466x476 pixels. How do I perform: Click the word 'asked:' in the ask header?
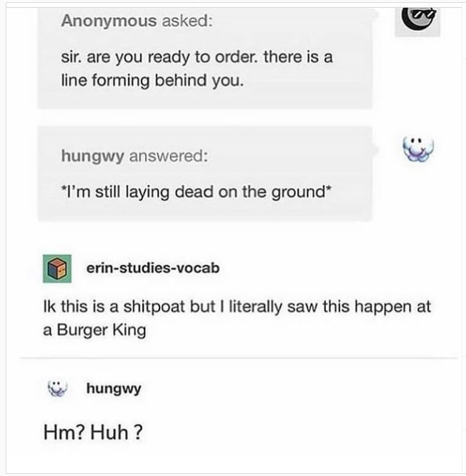coord(187,21)
